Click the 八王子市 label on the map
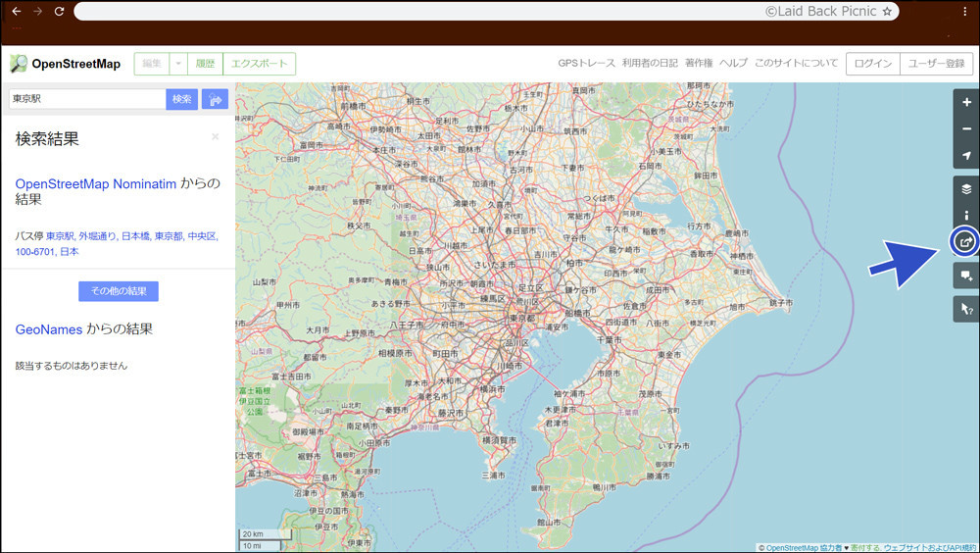Viewport: 980px width, 553px height. (407, 325)
